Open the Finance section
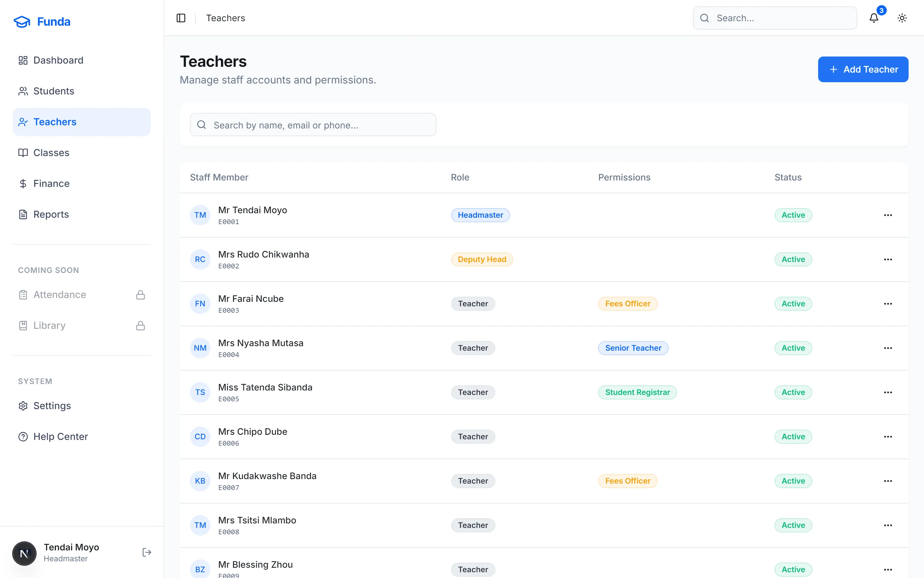The width and height of the screenshot is (924, 578). click(x=82, y=183)
